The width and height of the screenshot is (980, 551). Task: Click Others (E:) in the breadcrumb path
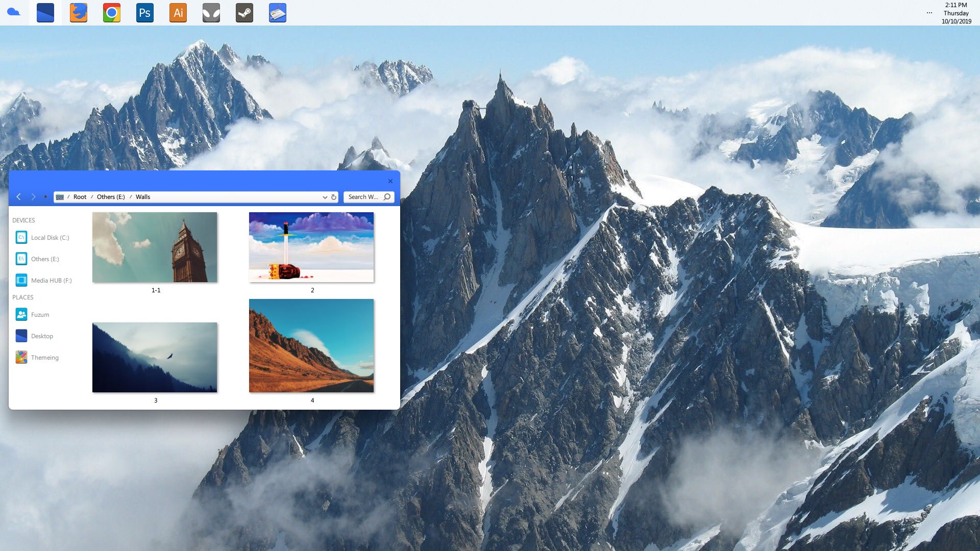tap(110, 196)
